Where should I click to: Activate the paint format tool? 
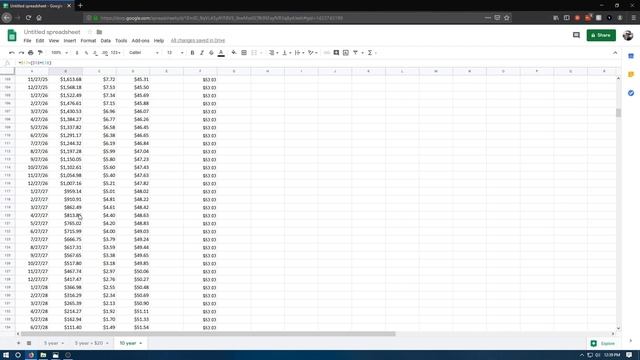click(40, 53)
